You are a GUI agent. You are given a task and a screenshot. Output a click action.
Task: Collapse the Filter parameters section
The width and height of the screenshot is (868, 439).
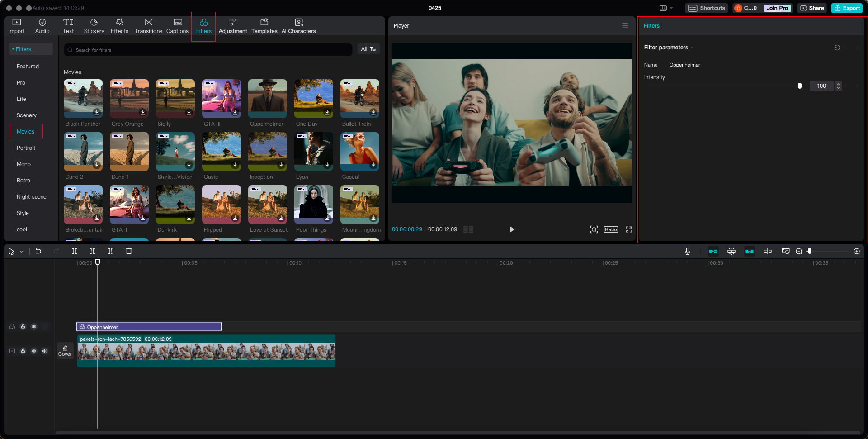[x=692, y=47]
